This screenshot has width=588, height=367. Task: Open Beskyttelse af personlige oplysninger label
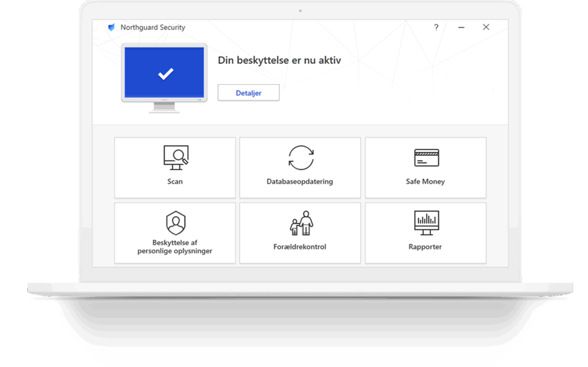175,247
